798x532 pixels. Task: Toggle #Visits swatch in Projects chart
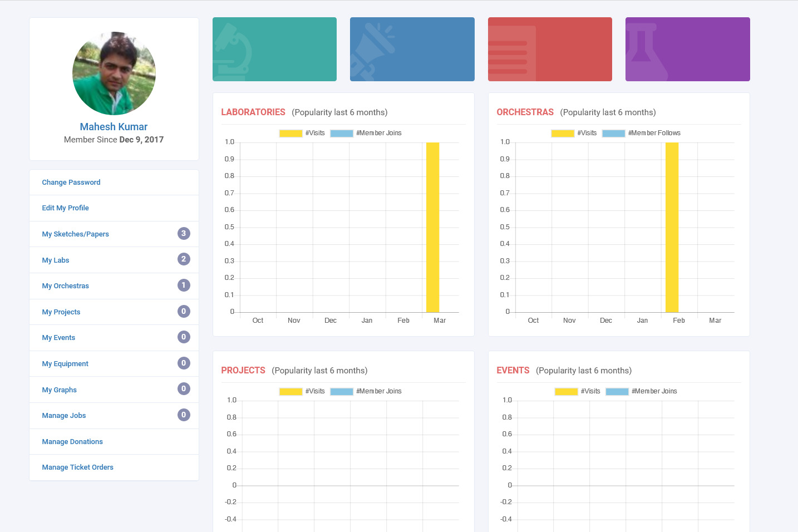tap(291, 391)
